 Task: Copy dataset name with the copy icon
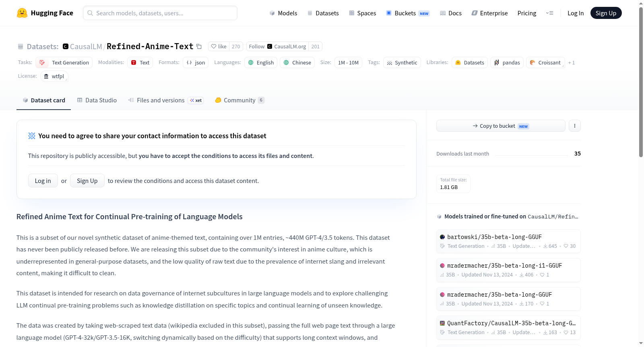(x=199, y=46)
